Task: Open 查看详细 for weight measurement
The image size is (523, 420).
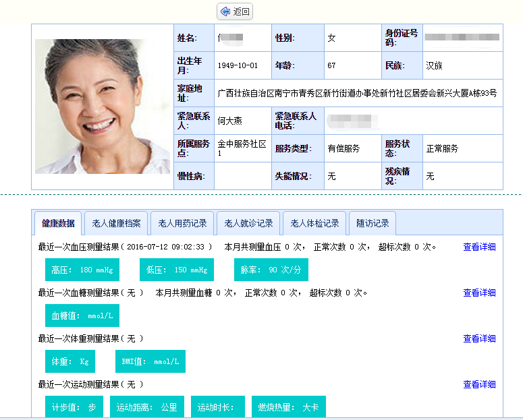Action: pyautogui.click(x=479, y=338)
